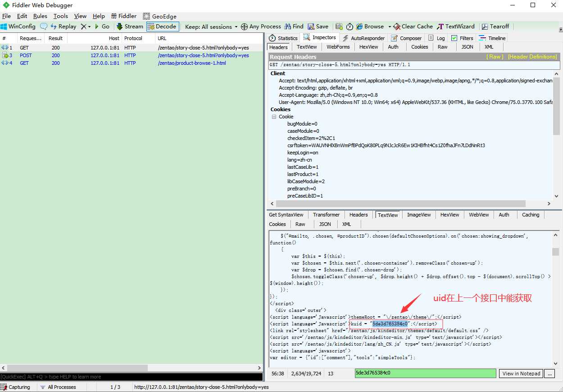
Task: Switch to the Statistics tab
Action: pos(283,38)
